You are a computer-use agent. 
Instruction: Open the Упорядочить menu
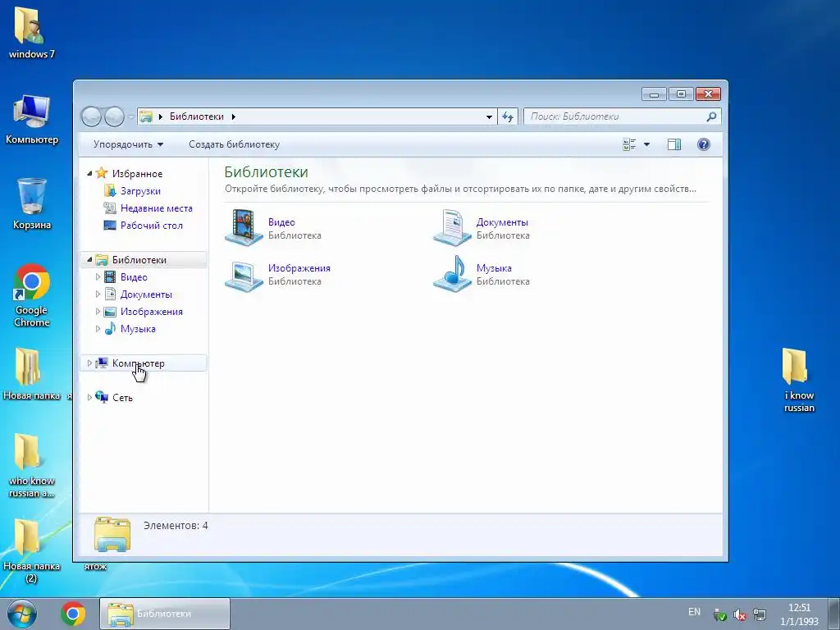tap(128, 144)
